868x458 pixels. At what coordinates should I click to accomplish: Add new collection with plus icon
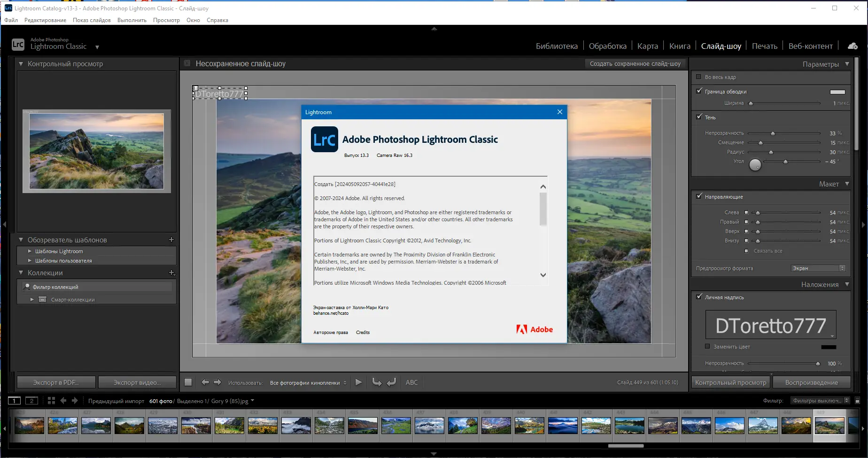coord(171,272)
